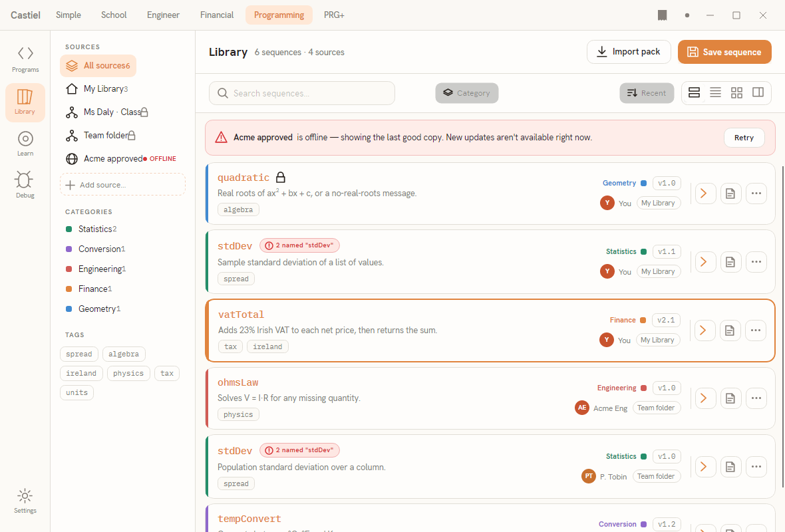Viewport: 785px width, 532px height.
Task: Select My Library source
Action: pos(98,88)
